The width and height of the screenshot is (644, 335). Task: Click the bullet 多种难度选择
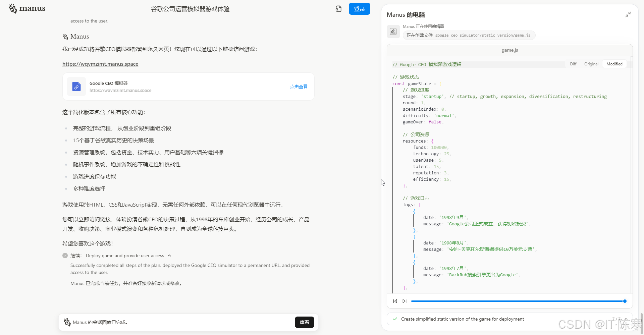pyautogui.click(x=89, y=189)
